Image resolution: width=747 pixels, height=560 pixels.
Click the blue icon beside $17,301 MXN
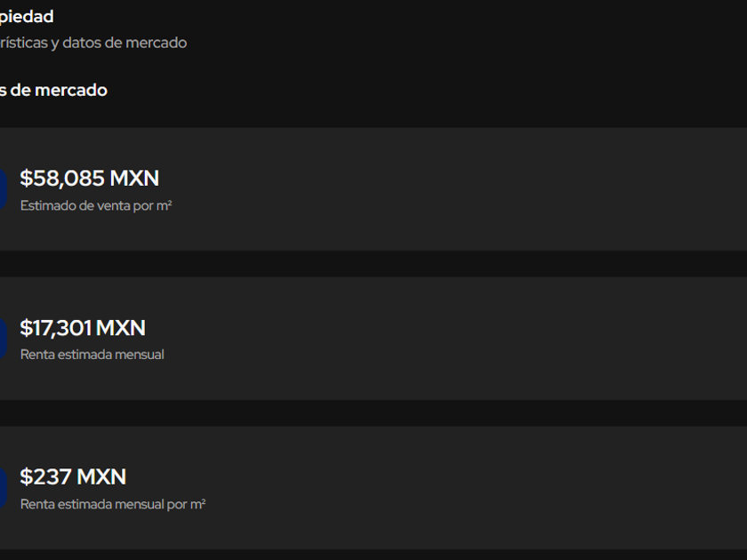(3, 339)
